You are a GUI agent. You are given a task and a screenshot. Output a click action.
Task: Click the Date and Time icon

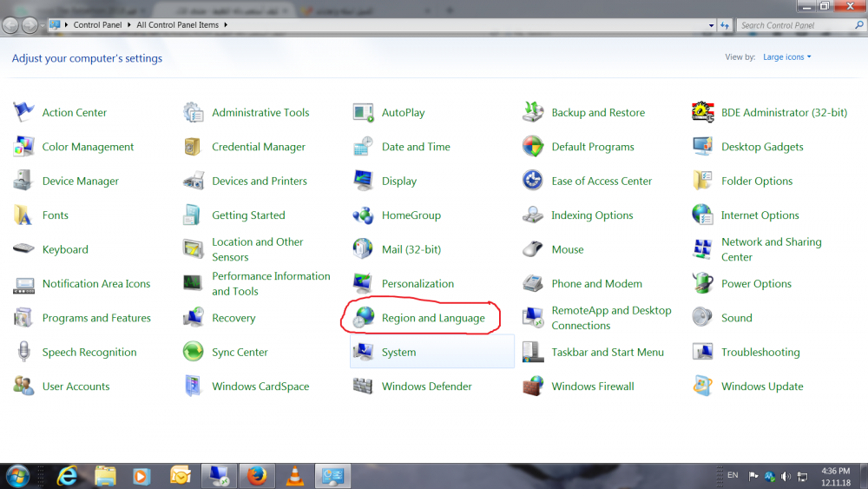click(363, 147)
